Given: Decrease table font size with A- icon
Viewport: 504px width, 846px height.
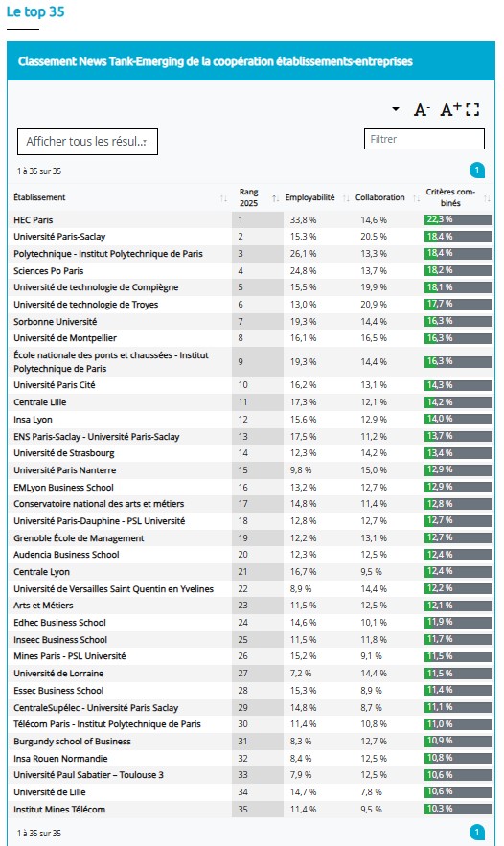Looking at the screenshot, I should (x=422, y=110).
